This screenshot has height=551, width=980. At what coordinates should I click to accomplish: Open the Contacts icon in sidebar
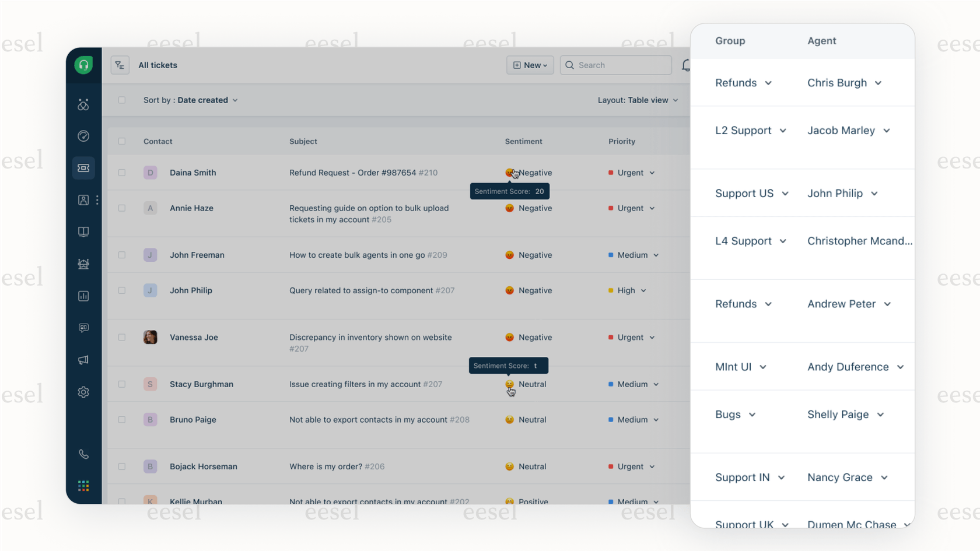[x=83, y=200]
